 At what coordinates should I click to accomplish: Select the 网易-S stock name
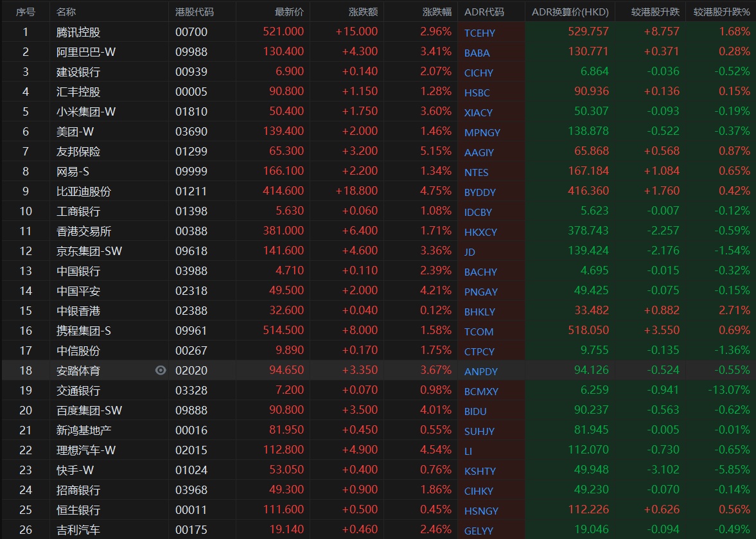(x=73, y=171)
